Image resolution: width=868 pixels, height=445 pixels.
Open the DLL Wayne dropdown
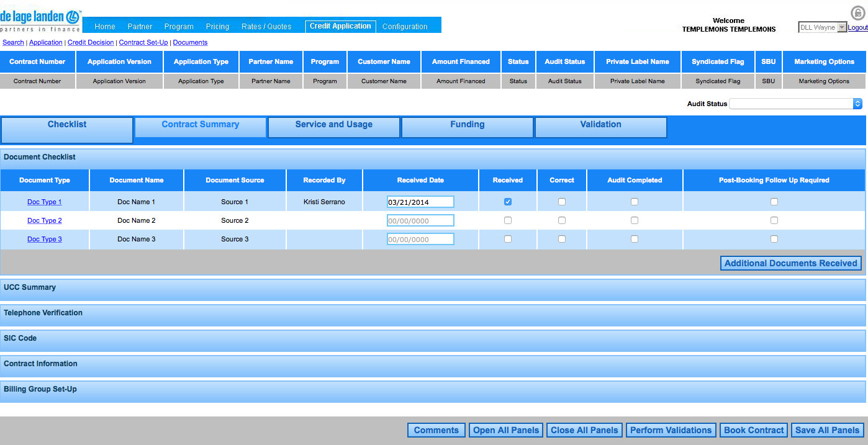point(823,27)
